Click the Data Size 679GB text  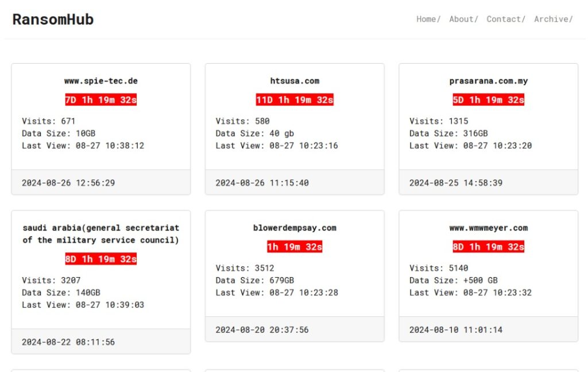point(255,281)
